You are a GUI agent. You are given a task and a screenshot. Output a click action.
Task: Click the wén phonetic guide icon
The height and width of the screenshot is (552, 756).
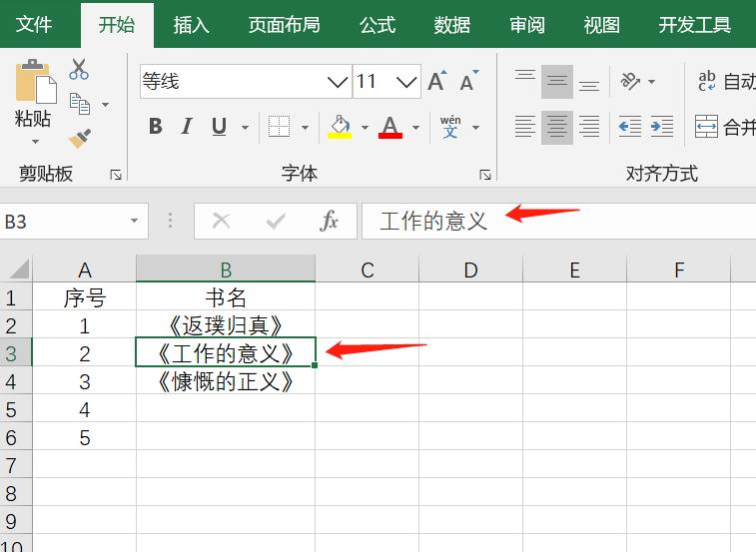pyautogui.click(x=450, y=127)
